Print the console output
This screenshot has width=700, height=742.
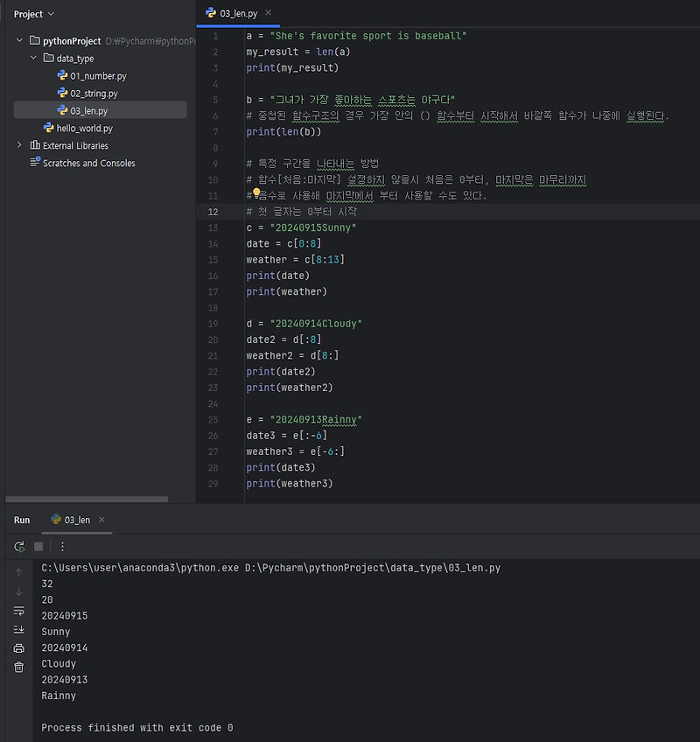tap(18, 647)
